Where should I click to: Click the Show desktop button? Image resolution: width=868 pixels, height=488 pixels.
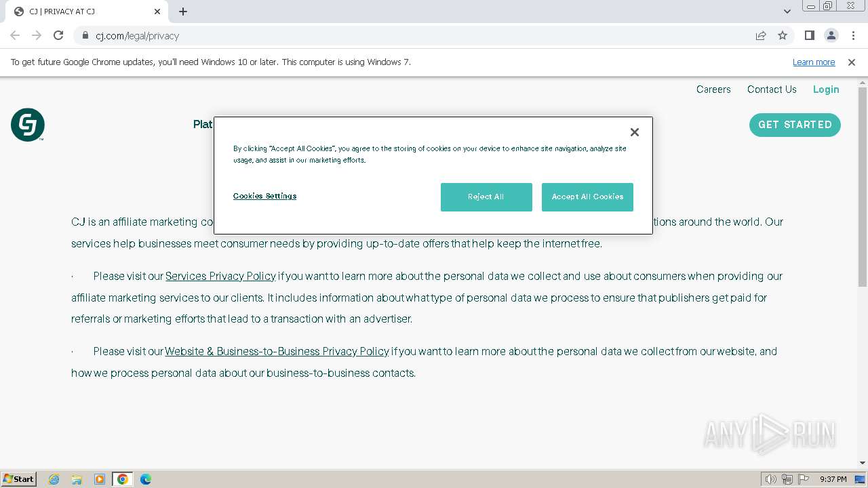click(x=861, y=479)
